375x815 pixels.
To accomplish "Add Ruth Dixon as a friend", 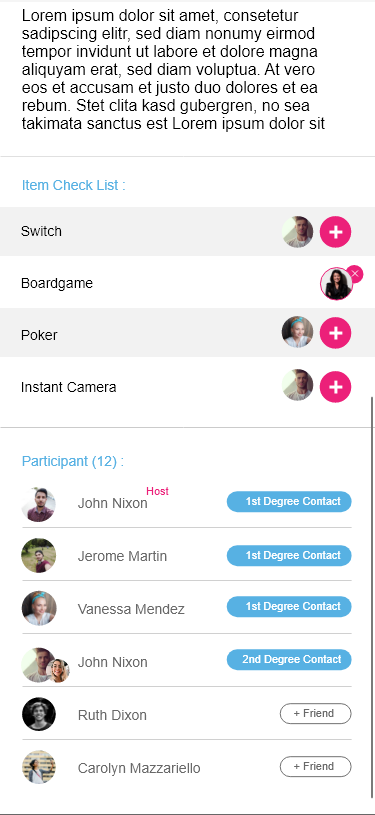I will click(x=316, y=714).
